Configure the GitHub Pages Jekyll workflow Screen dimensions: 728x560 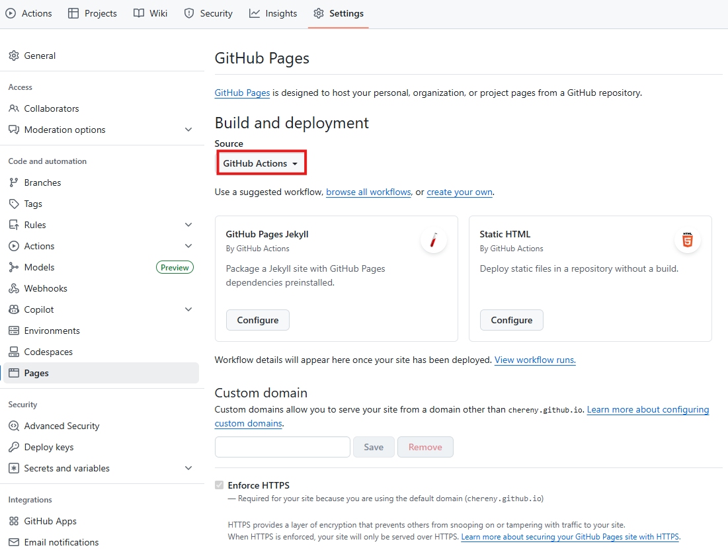point(258,320)
